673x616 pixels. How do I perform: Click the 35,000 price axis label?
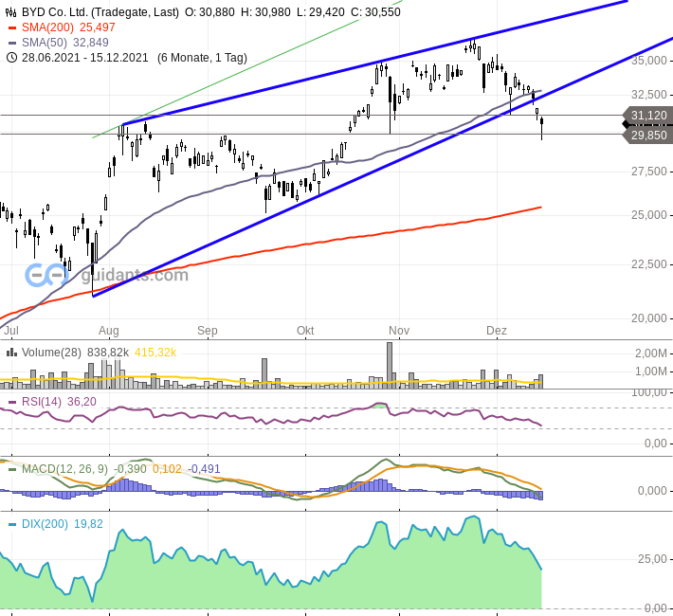(649, 61)
